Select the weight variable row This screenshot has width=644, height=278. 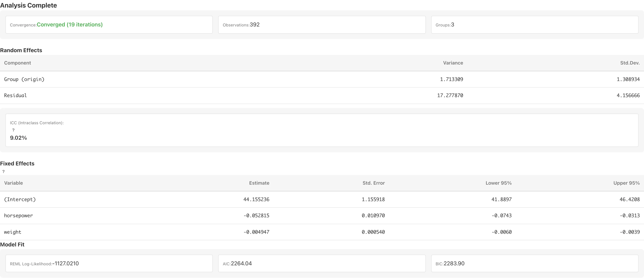tap(322, 232)
